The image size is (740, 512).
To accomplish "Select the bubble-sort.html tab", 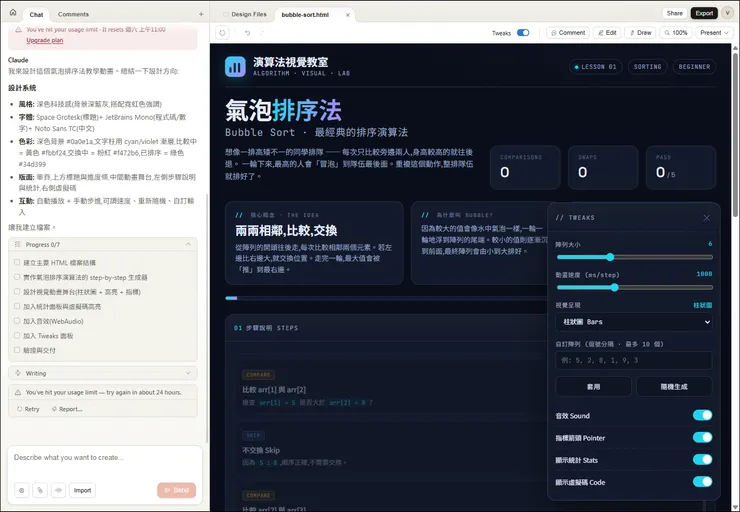I will [305, 15].
